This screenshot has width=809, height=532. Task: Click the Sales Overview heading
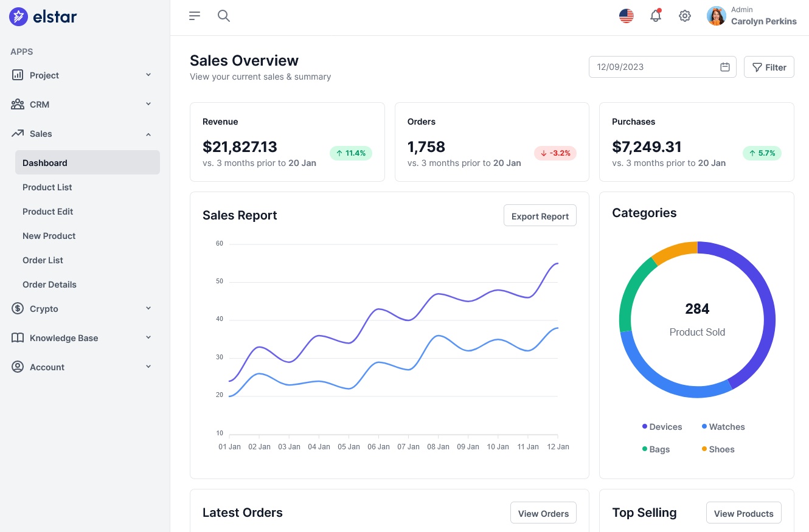(244, 61)
